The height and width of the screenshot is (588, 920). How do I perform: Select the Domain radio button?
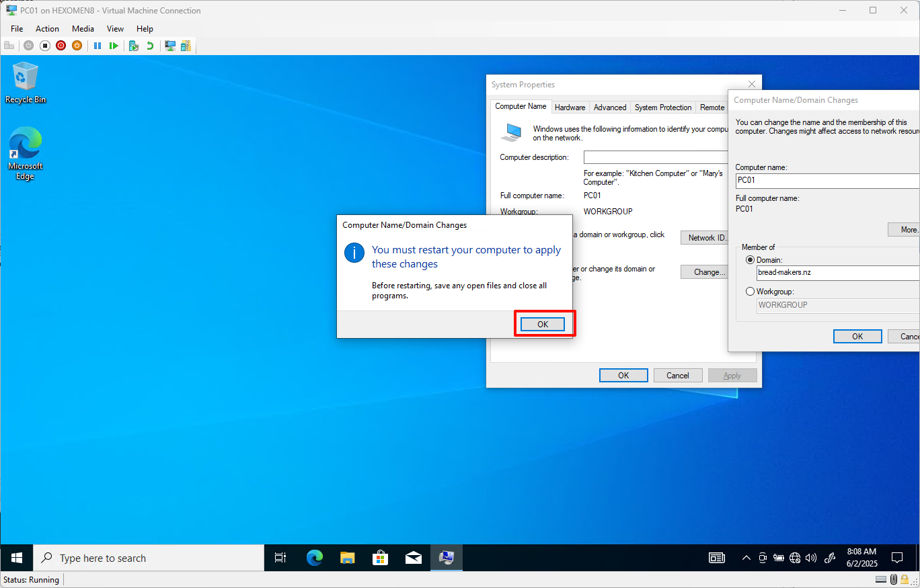751,260
